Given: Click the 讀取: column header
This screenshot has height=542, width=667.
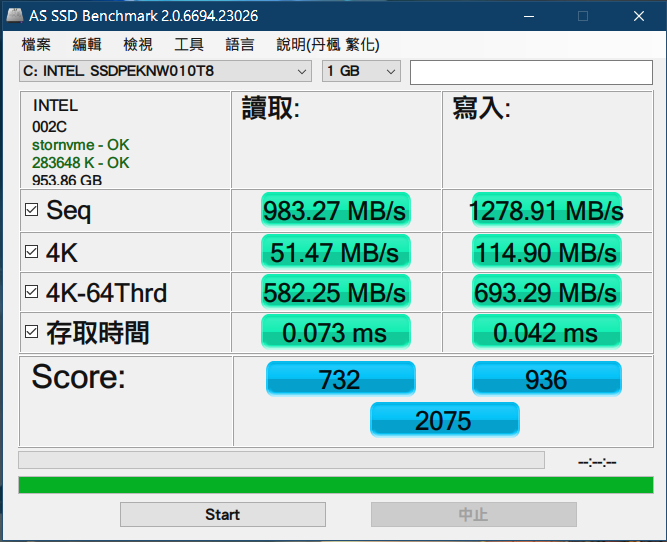Looking at the screenshot, I should (x=271, y=108).
